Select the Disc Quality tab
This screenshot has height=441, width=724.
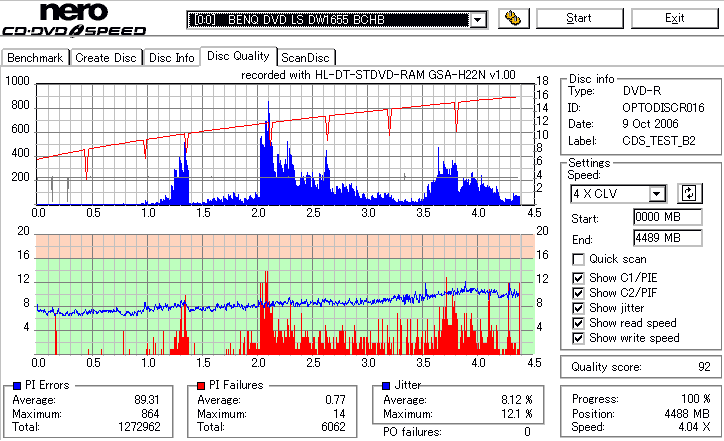tap(238, 56)
